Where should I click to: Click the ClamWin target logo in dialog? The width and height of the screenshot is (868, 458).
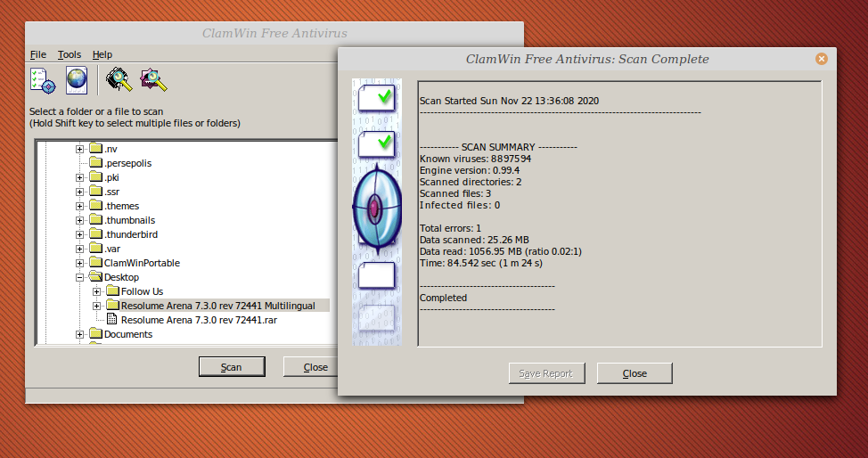pyautogui.click(x=376, y=209)
